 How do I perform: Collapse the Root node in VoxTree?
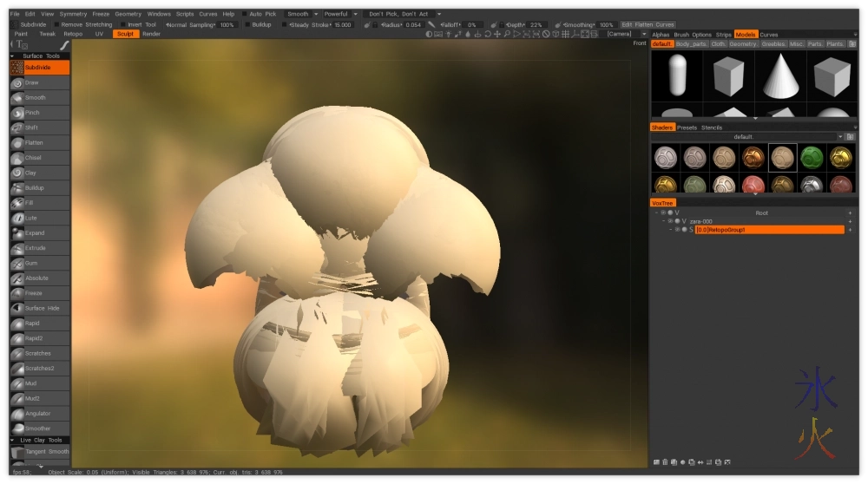[657, 213]
